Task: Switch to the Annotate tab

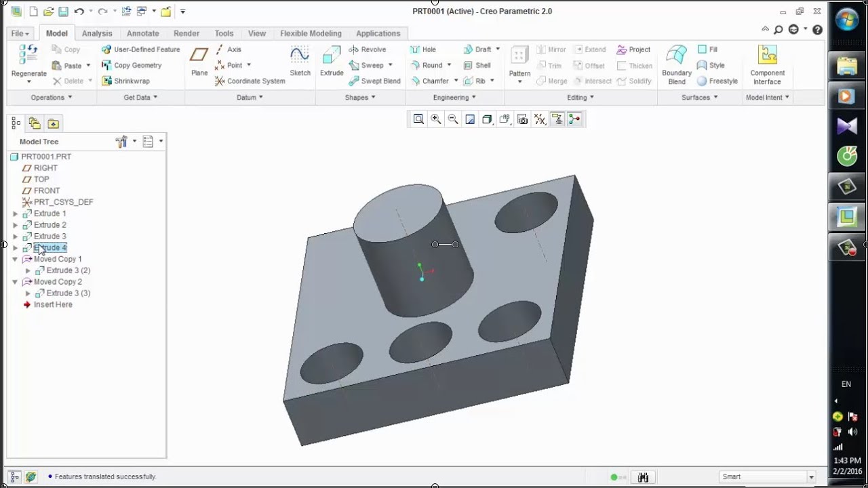Action: click(x=143, y=33)
